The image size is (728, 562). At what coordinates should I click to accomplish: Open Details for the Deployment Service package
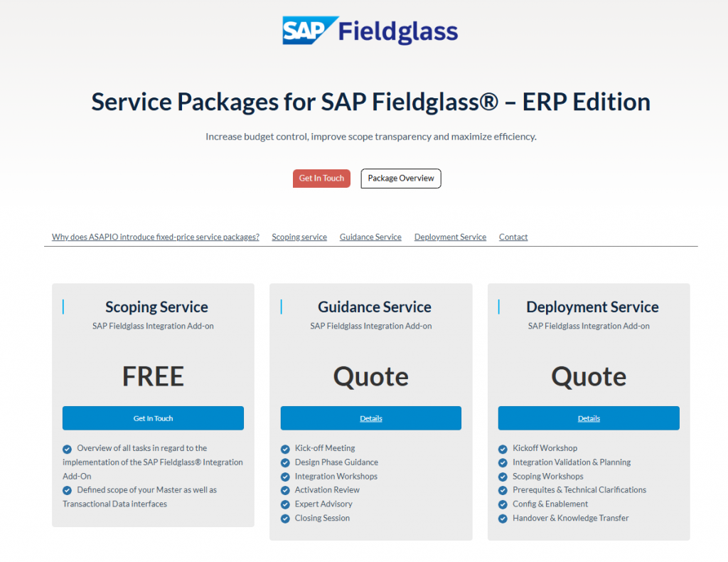pyautogui.click(x=588, y=418)
